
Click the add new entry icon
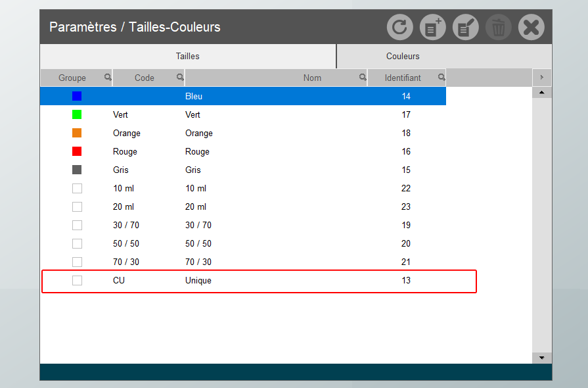pyautogui.click(x=433, y=27)
